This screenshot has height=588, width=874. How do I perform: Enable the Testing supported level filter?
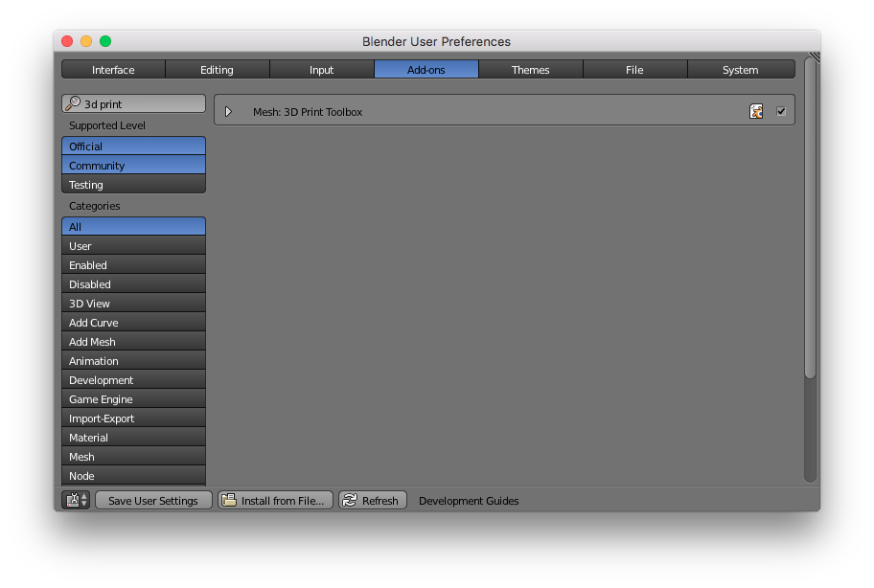coord(133,185)
